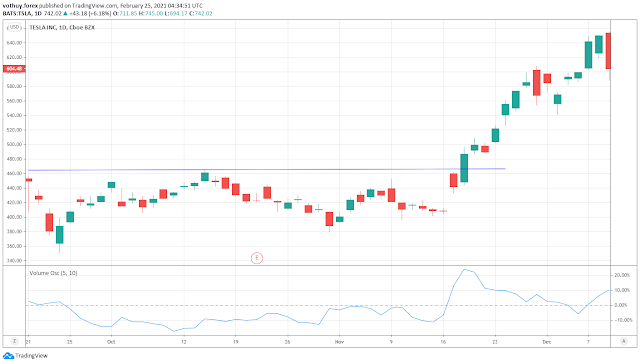Image resolution: width=640 pixels, height=364 pixels.
Task: Click the -10.00% oscillator scale label
Action: click(x=623, y=320)
